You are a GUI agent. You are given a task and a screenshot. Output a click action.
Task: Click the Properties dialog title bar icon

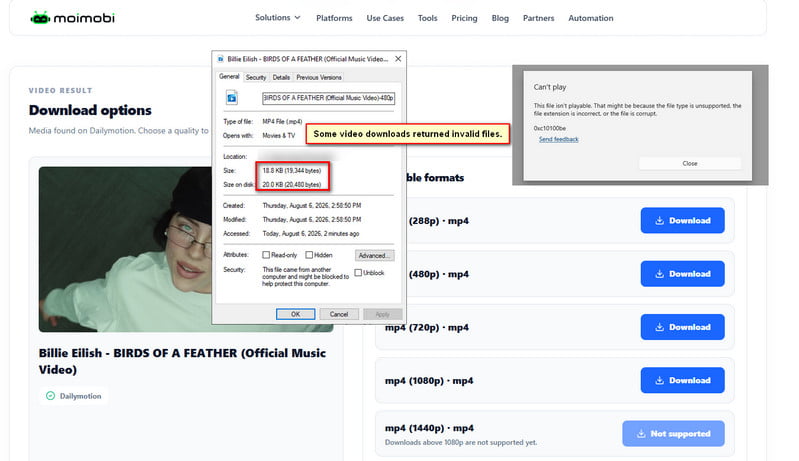click(221, 59)
